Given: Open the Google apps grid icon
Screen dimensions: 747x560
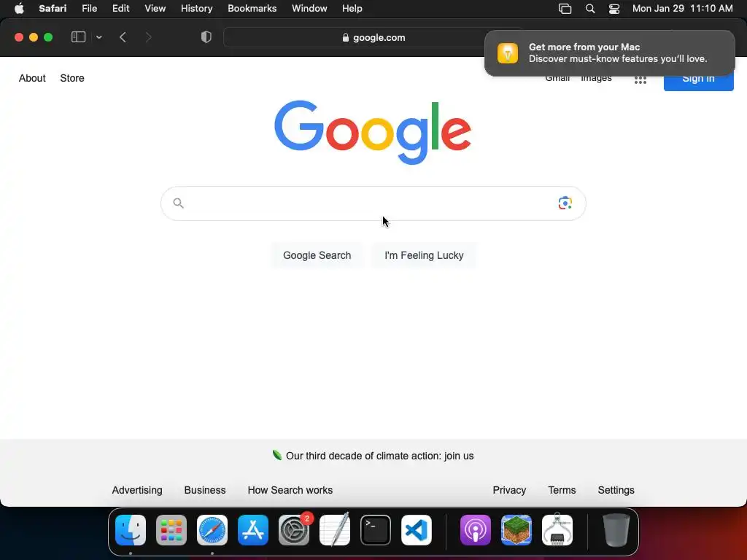Looking at the screenshot, I should [640, 79].
